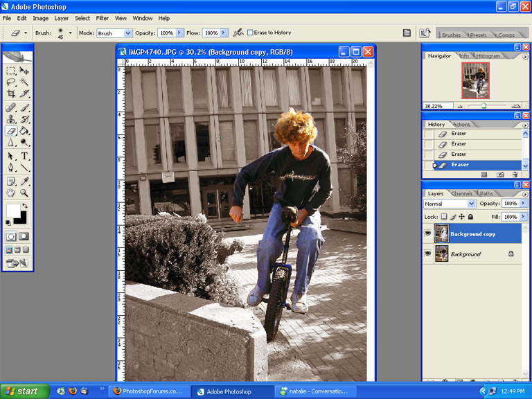Pick the Lasso tool
Image resolution: width=532 pixels, height=399 pixels.
click(11, 82)
